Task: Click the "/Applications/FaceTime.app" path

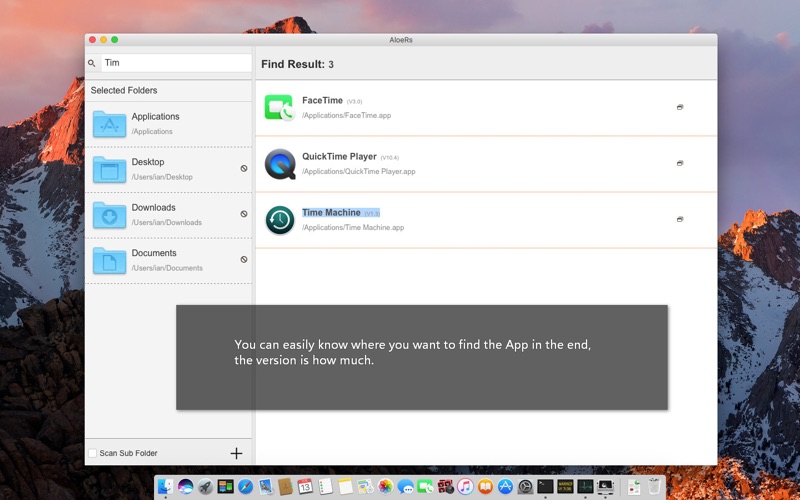Action: tap(346, 115)
